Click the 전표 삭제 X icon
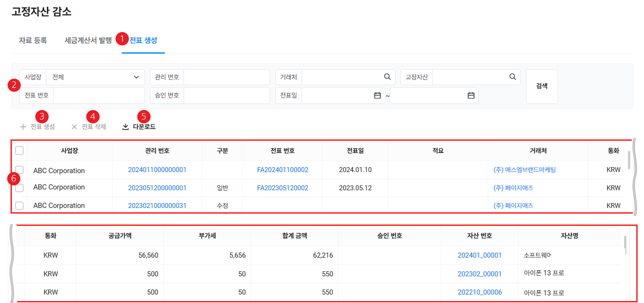The width and height of the screenshot is (644, 303). coord(74,127)
